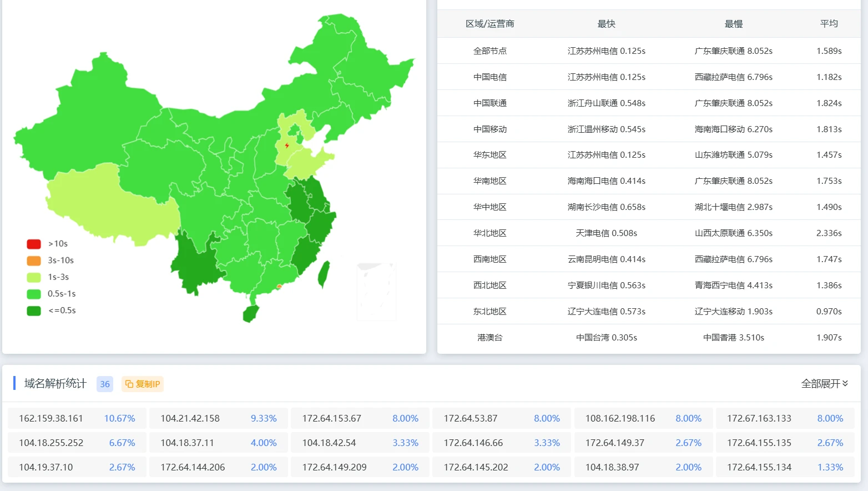The image size is (868, 491).
Task: Select IP 104.18.38.97 entry
Action: (644, 467)
